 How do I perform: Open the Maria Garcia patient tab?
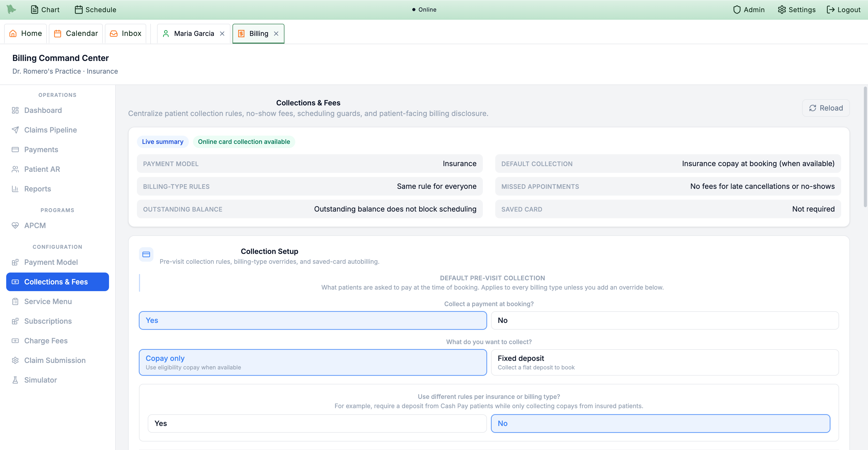click(194, 33)
